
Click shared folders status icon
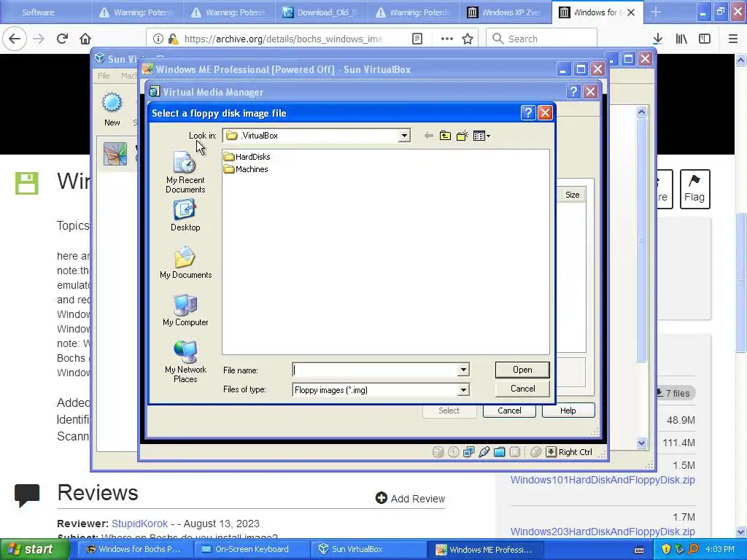tap(499, 452)
